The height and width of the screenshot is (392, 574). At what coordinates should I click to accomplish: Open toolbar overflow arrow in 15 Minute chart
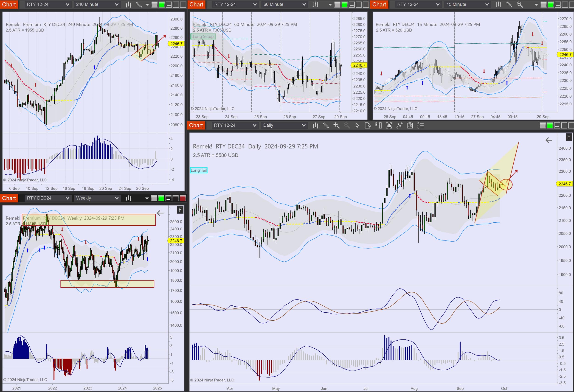[536, 4]
